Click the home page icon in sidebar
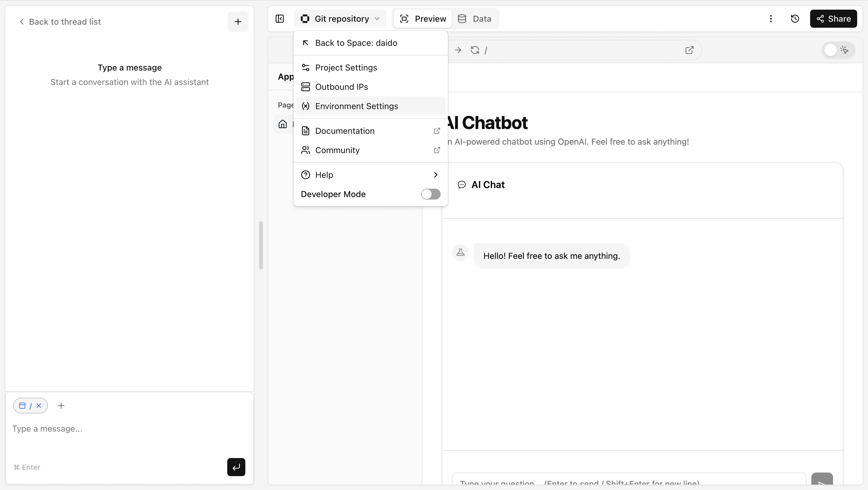Screen dimensions: 868x490 tap(282, 124)
